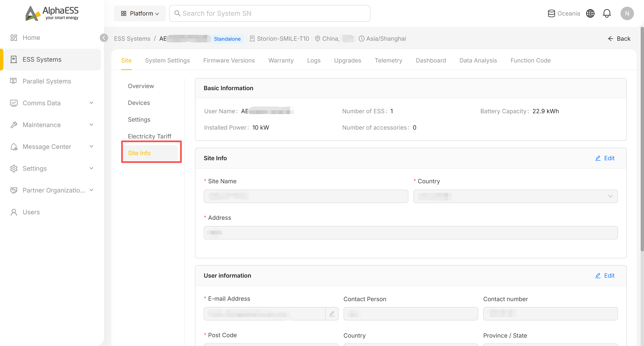Open the Function Code tab
Screen dimensions: 644x346
(x=531, y=61)
